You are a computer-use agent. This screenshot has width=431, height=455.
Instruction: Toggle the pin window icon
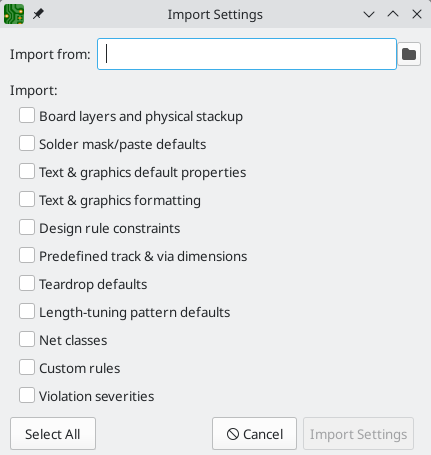click(x=38, y=14)
